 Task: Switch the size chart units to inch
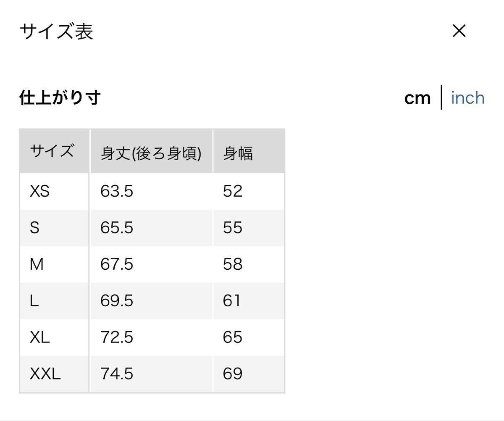pos(467,98)
